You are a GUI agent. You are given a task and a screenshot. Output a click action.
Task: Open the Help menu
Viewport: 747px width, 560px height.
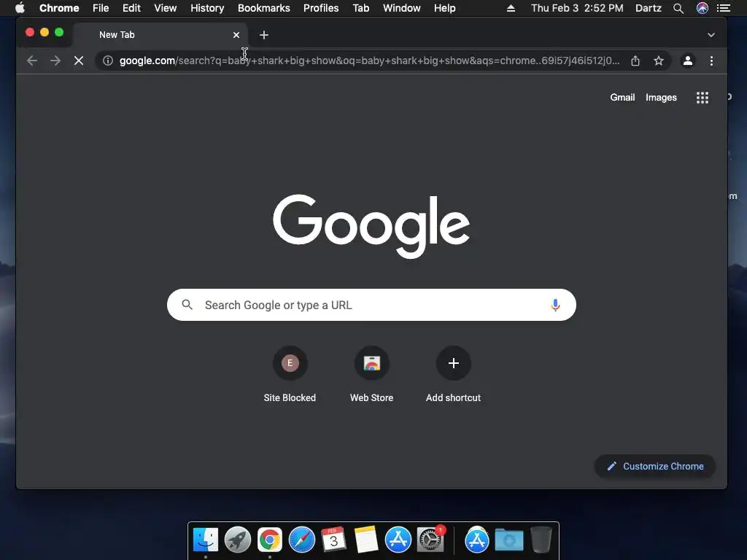(444, 8)
